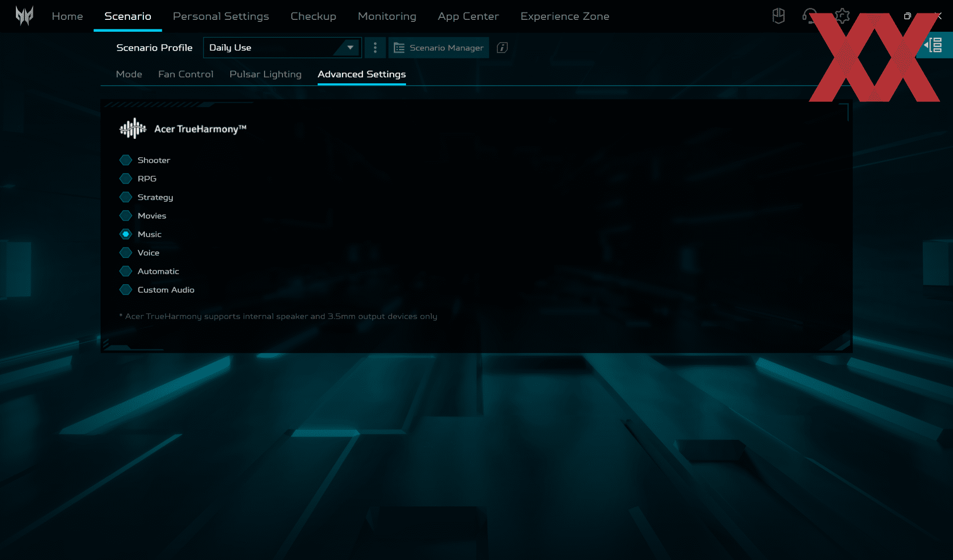
Task: Open the Experience Zone menu
Action: point(564,16)
